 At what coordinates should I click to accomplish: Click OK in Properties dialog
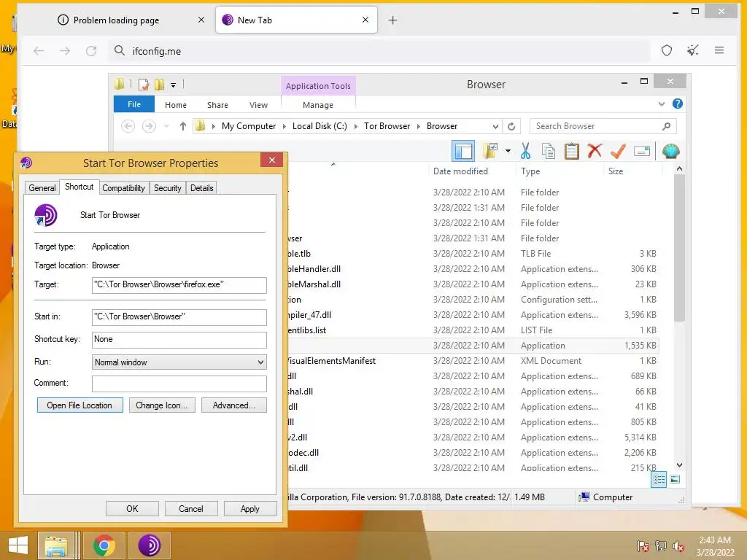(132, 508)
